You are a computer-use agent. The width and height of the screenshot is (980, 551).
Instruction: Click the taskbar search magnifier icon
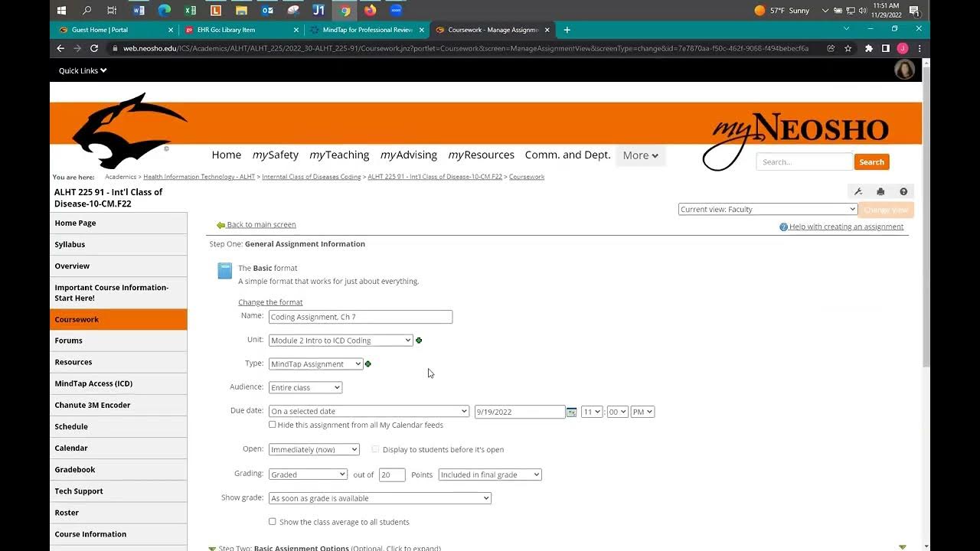click(87, 10)
